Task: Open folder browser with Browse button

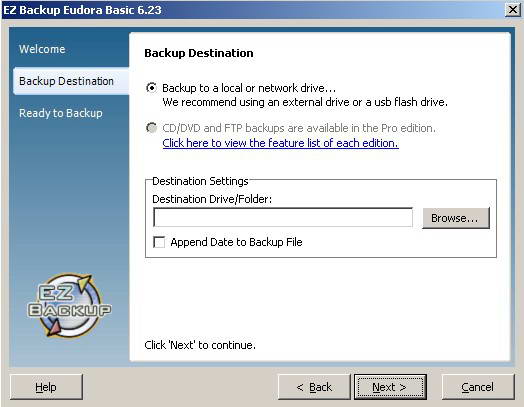Action: pyautogui.click(x=456, y=218)
